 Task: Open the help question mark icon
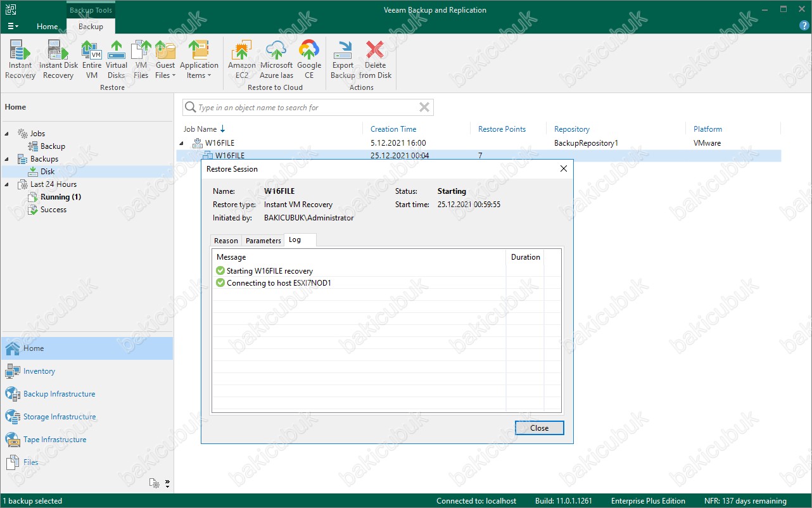pyautogui.click(x=804, y=26)
